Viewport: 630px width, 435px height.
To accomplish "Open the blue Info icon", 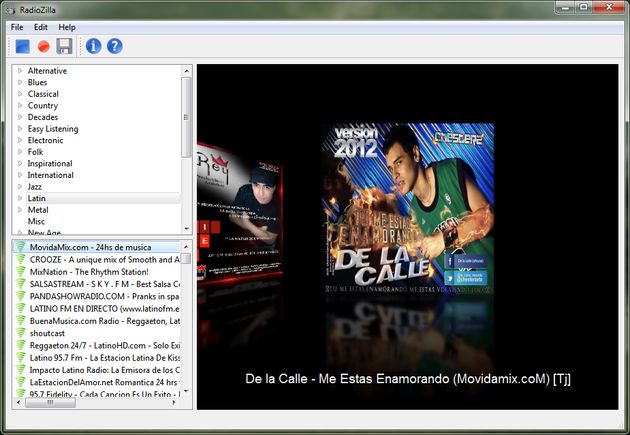I will (x=94, y=46).
